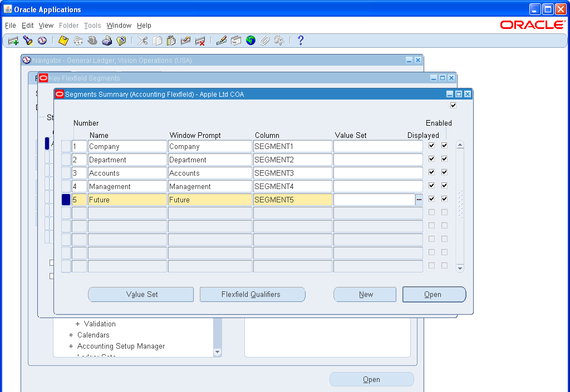Click the Window Help question mark icon

[x=300, y=40]
